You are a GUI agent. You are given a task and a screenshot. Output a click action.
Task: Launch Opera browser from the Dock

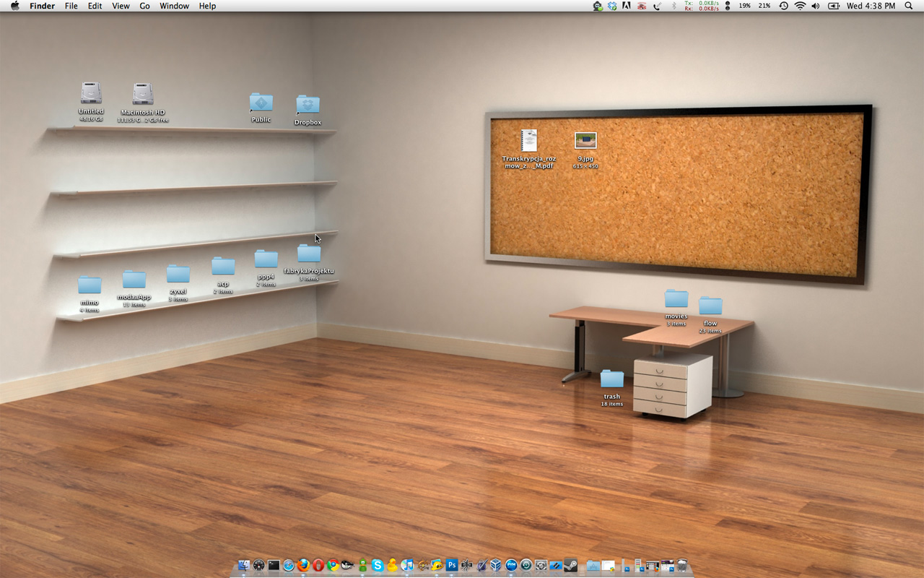pyautogui.click(x=318, y=565)
